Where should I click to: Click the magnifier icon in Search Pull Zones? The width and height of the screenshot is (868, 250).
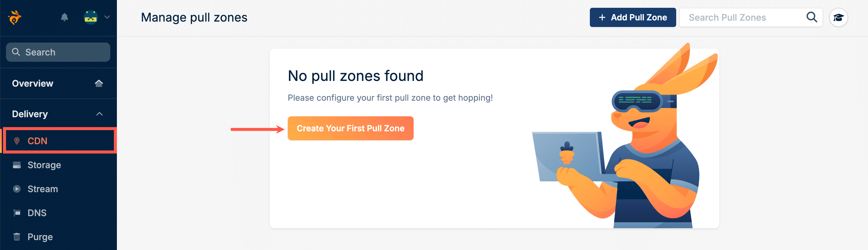(812, 17)
